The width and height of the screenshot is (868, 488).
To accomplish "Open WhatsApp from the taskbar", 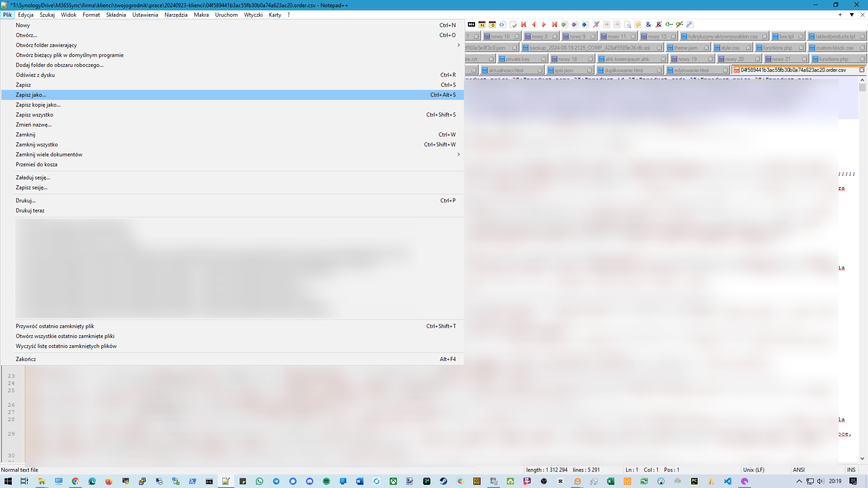I will coord(259,481).
